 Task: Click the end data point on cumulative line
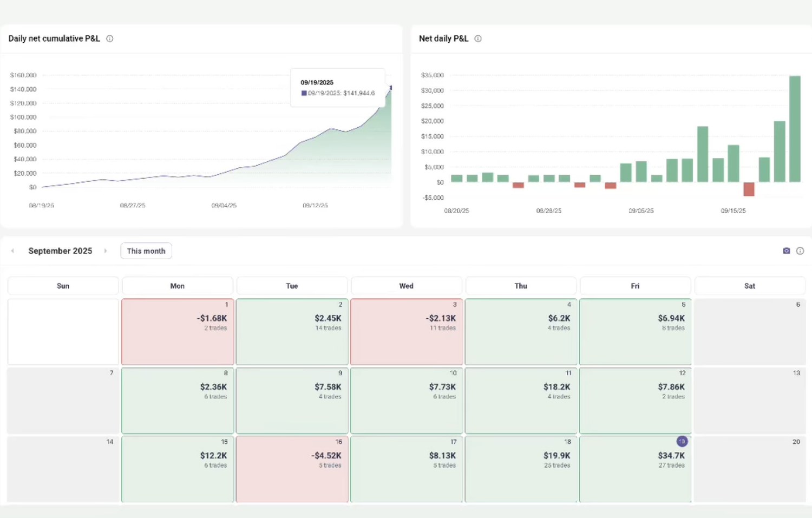coord(391,87)
